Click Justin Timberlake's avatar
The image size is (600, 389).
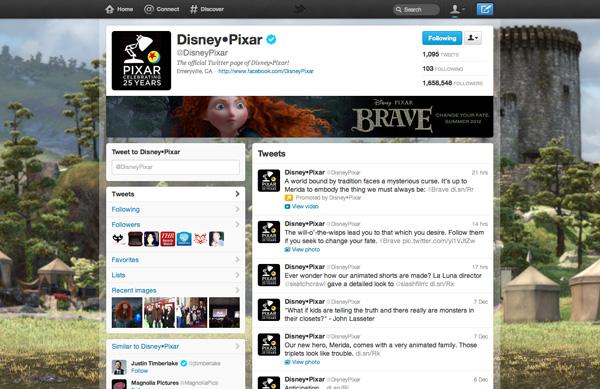(x=119, y=367)
